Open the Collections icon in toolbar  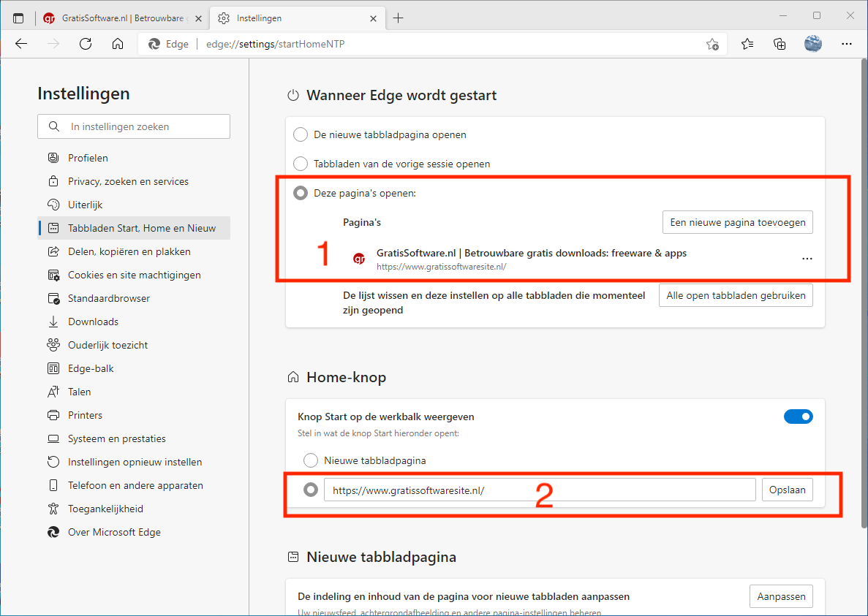pos(780,44)
